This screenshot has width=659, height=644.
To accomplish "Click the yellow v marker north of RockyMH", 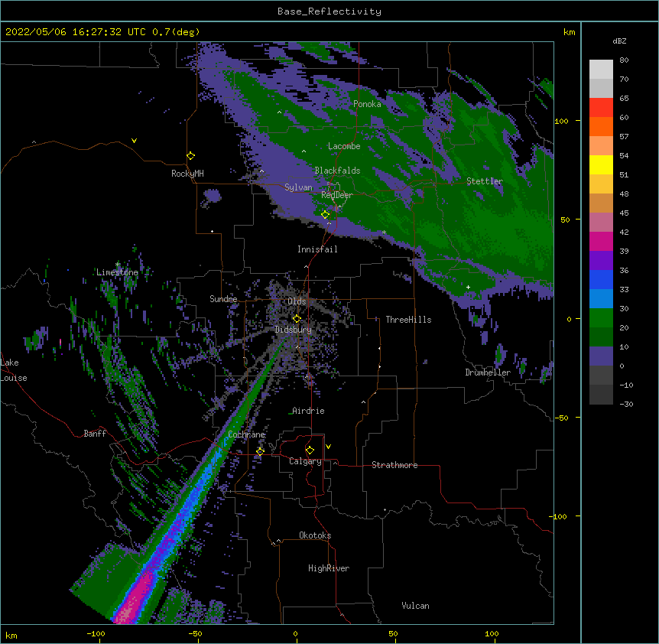I will [x=134, y=141].
